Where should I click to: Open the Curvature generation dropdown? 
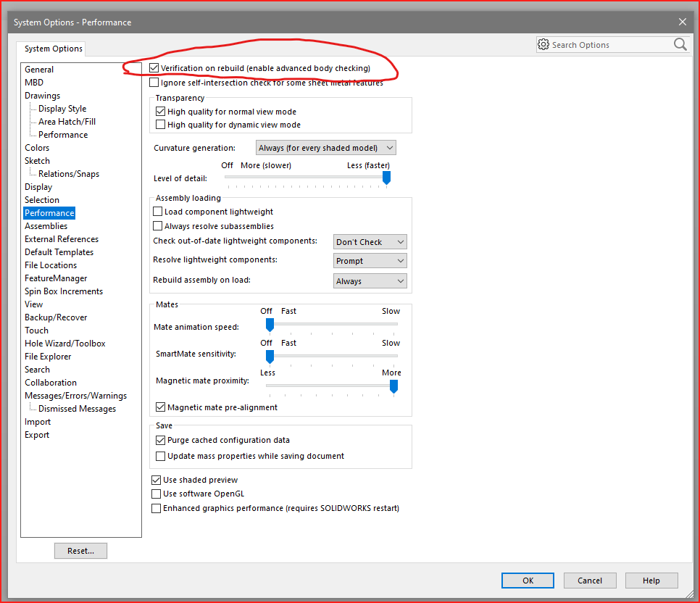click(326, 148)
